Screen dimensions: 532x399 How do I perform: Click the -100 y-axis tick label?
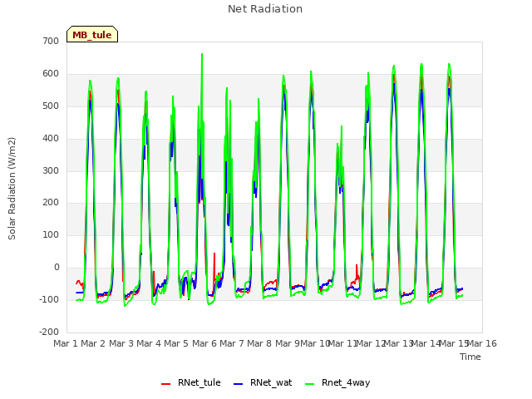tap(49, 299)
